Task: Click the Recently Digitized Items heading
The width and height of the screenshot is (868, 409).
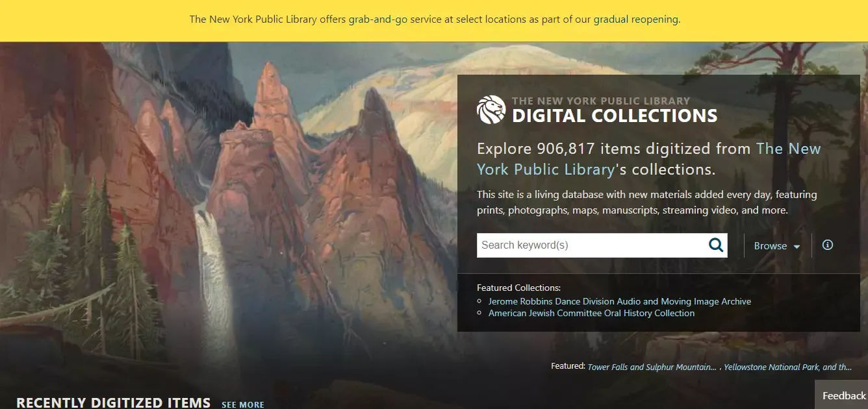Action: 113,403
